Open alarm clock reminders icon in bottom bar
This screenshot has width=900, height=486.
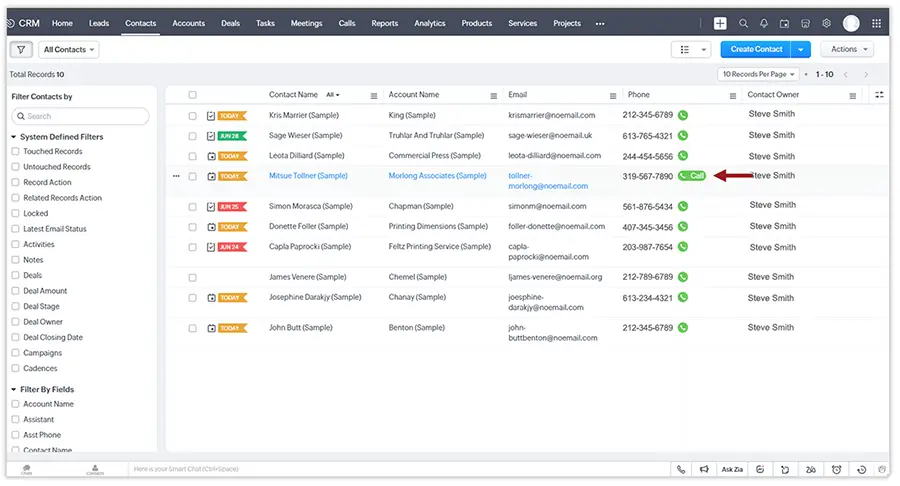point(836,469)
